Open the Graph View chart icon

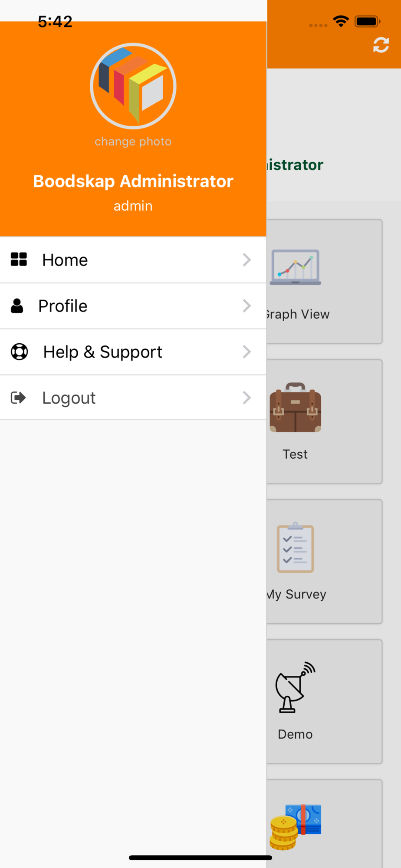295,267
